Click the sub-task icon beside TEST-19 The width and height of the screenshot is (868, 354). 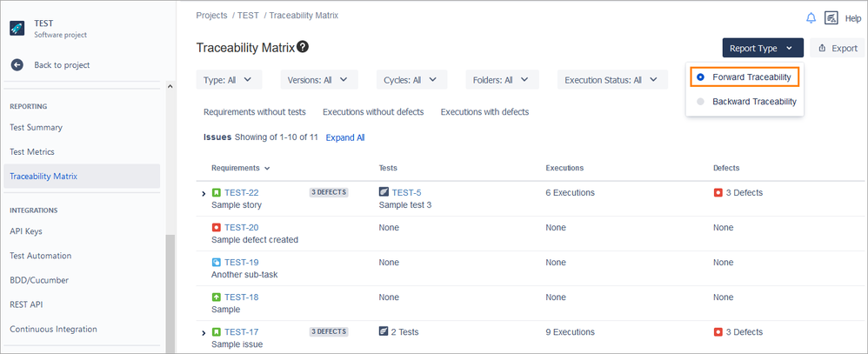(217, 263)
